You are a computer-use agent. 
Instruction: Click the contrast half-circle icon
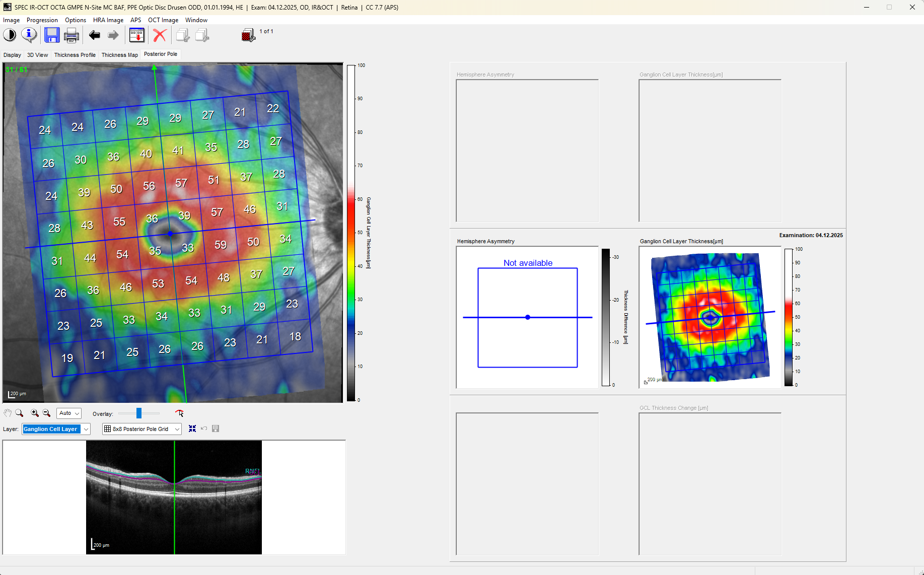click(x=10, y=35)
